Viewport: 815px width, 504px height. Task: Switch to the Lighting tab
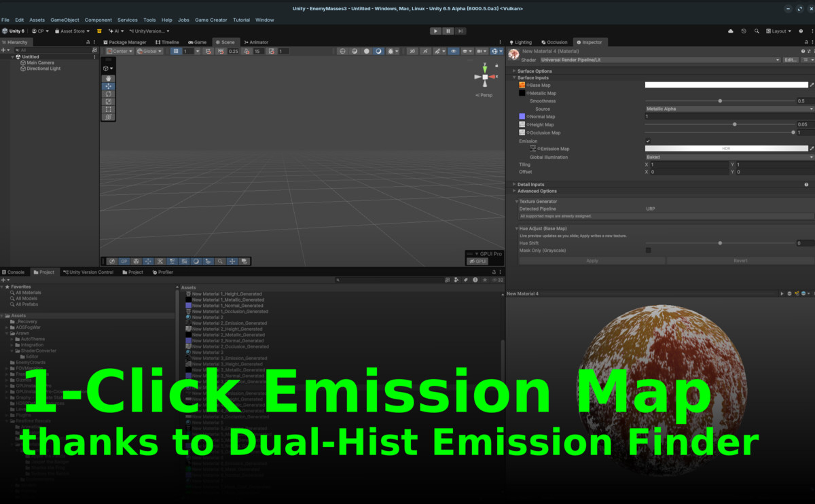521,42
